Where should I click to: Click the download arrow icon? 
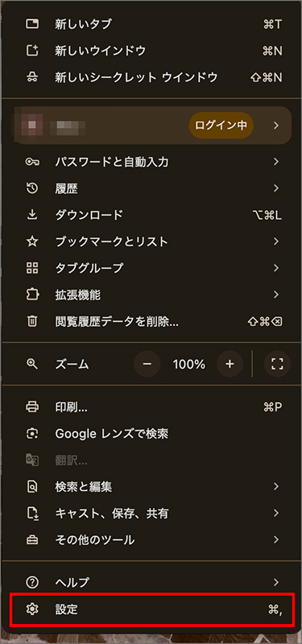32,215
